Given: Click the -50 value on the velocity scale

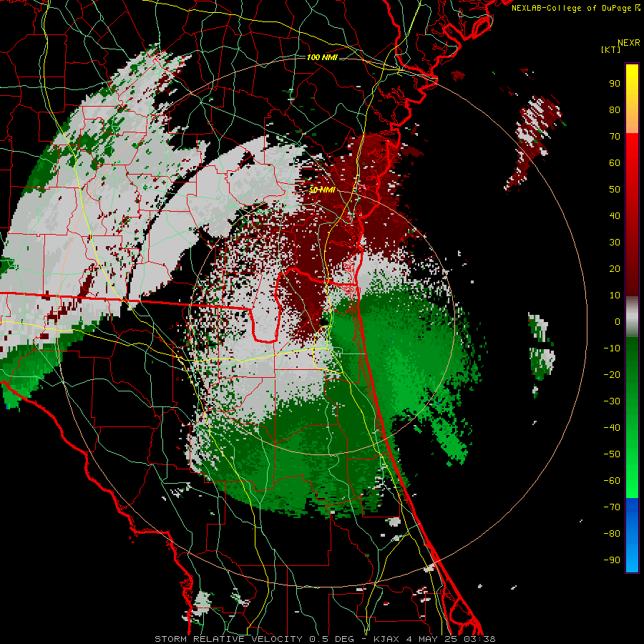Looking at the screenshot, I should pyautogui.click(x=612, y=454).
